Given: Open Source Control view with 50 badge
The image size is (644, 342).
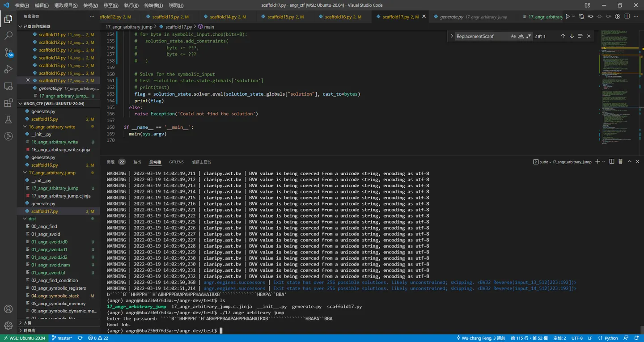Looking at the screenshot, I should (x=8, y=52).
